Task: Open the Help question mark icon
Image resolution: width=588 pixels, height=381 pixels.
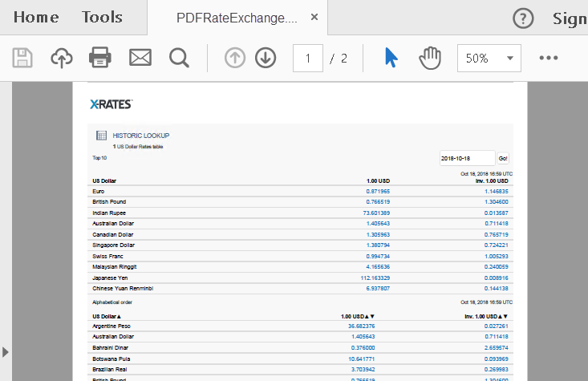Action: point(523,18)
